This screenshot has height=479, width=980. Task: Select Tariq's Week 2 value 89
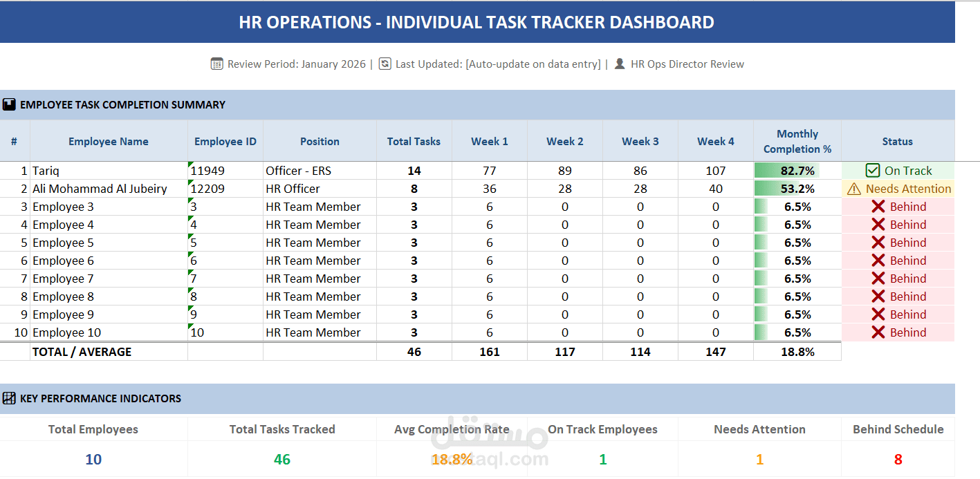[565, 171]
